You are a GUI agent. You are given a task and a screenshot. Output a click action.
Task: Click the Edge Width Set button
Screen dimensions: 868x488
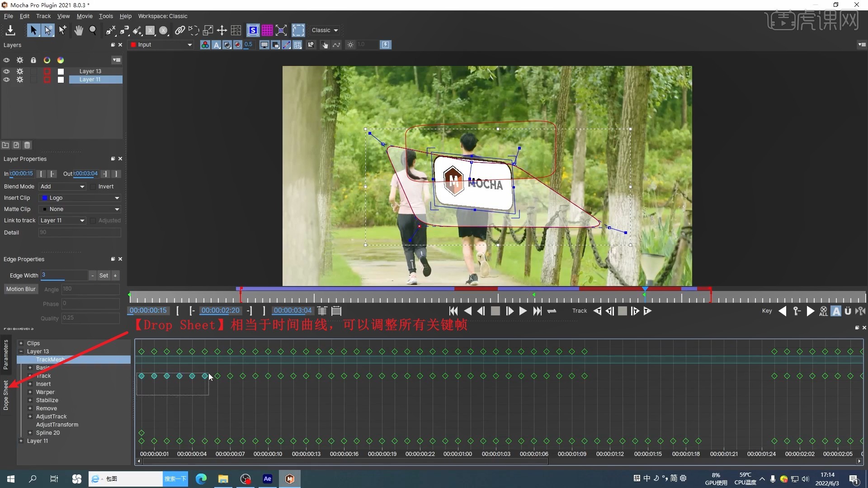click(x=104, y=276)
